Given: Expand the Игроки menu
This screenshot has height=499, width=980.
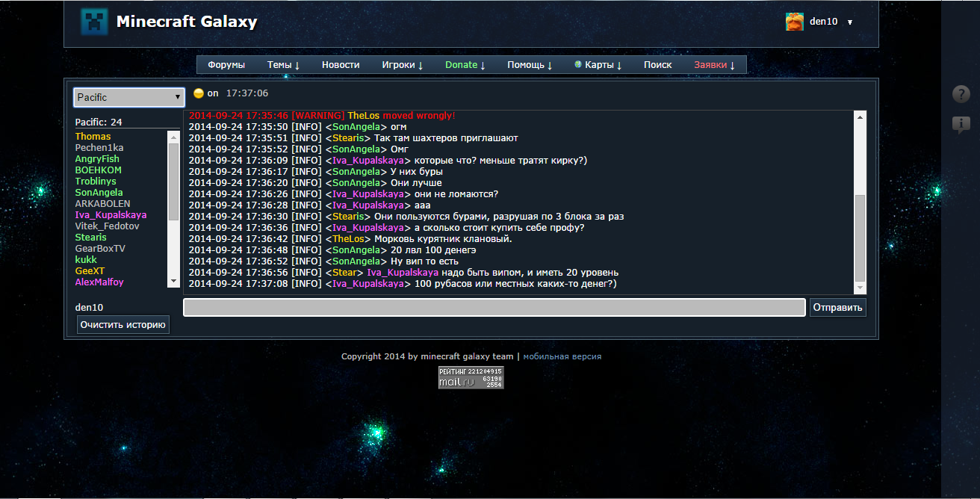Looking at the screenshot, I should tap(403, 65).
